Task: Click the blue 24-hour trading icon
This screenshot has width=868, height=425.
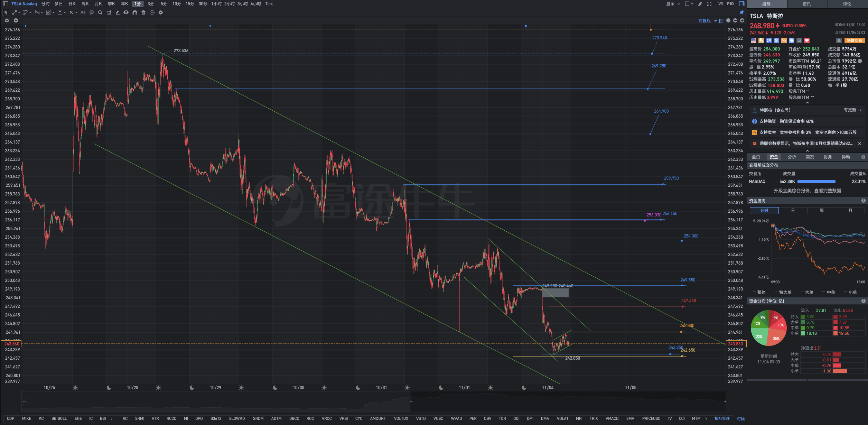Action: 768,40
